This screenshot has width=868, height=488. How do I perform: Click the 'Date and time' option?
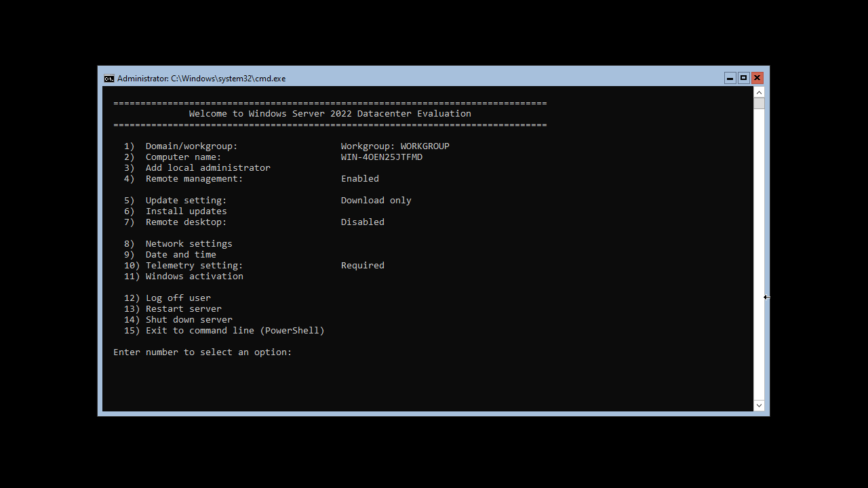[170, 255]
